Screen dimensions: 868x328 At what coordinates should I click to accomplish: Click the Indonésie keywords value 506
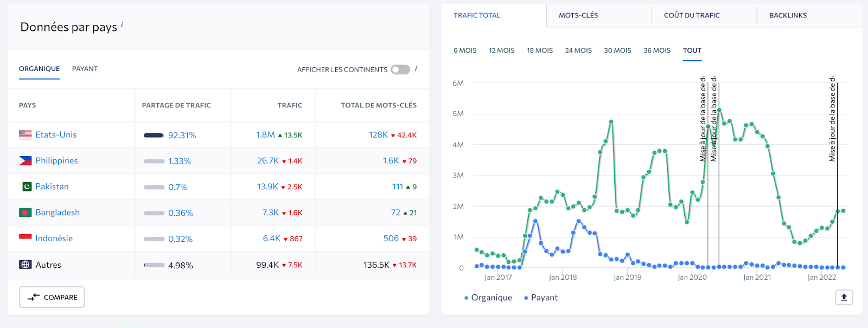coord(391,239)
